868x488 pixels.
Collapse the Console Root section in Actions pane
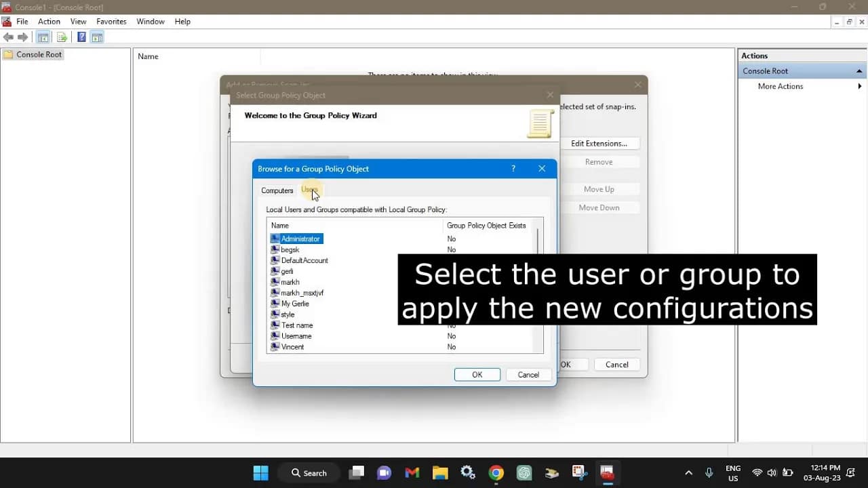[x=859, y=70]
